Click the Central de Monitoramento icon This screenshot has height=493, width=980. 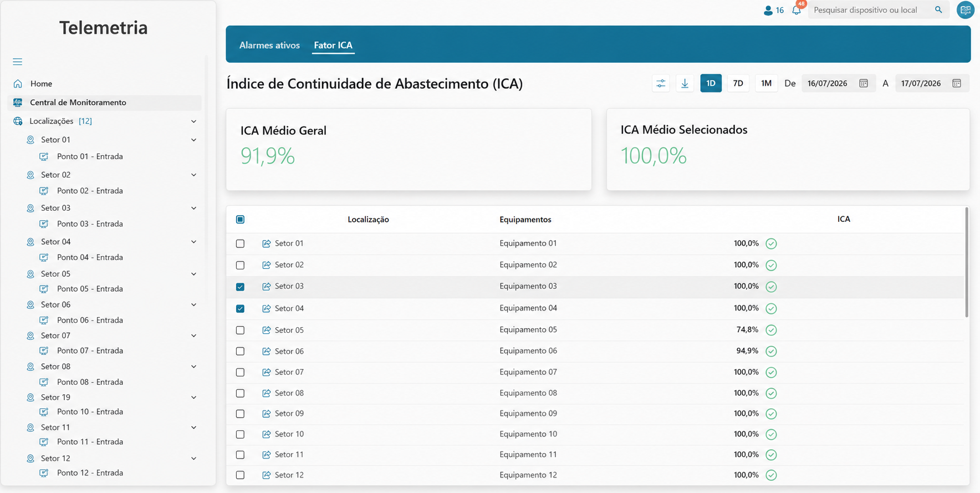(18, 103)
